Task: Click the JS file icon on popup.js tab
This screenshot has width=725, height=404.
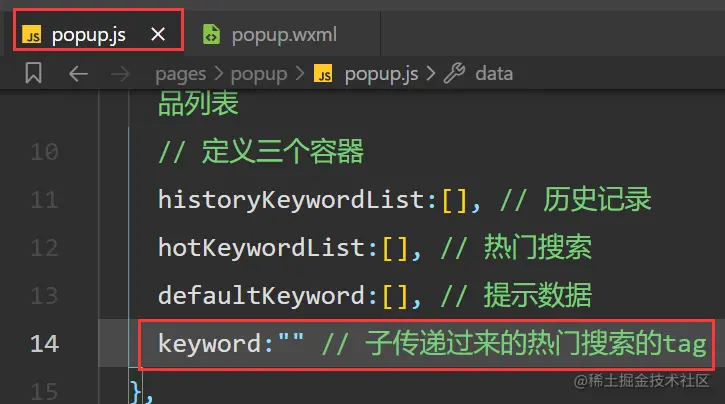Action: [32, 35]
